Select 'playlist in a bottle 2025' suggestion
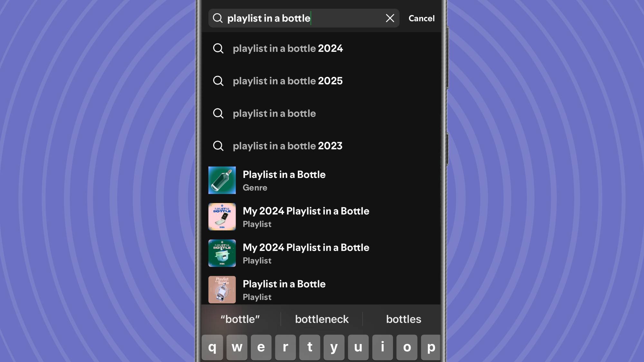Image resolution: width=644 pixels, height=362 pixels. tap(288, 81)
